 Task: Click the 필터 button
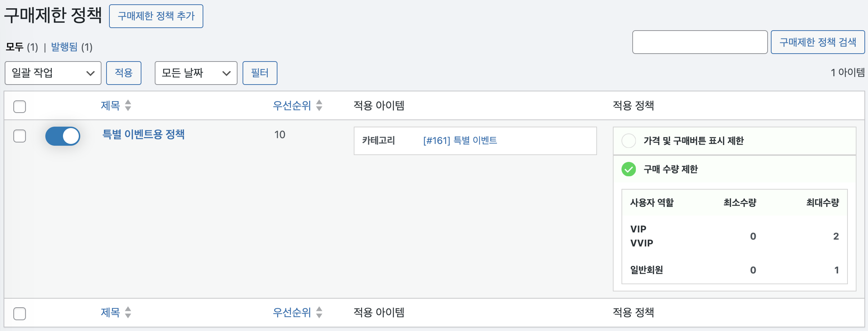[x=259, y=73]
